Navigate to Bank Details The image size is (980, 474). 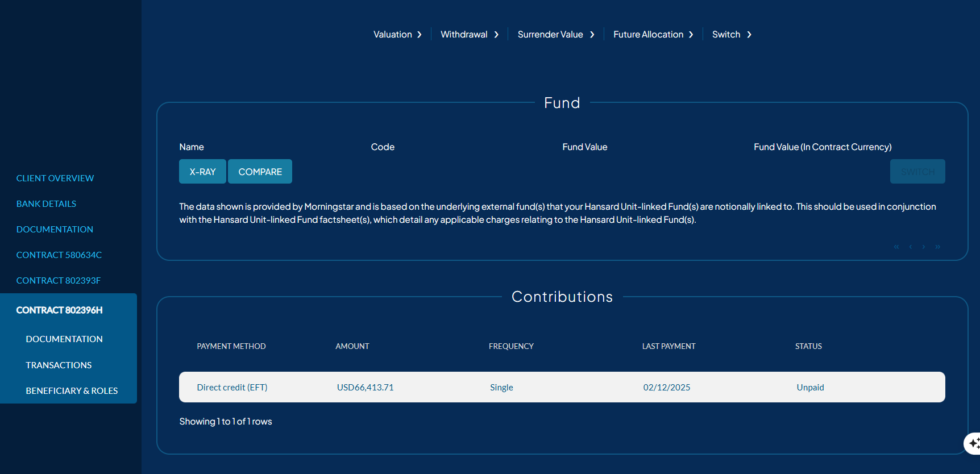click(46, 204)
